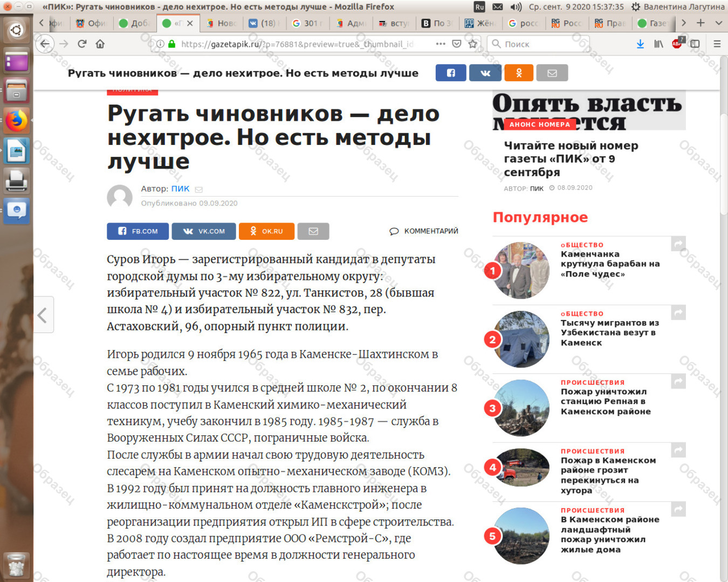Open 'Пожар уничтожил станцию Репная' article
The image size is (728, 582).
point(606,401)
